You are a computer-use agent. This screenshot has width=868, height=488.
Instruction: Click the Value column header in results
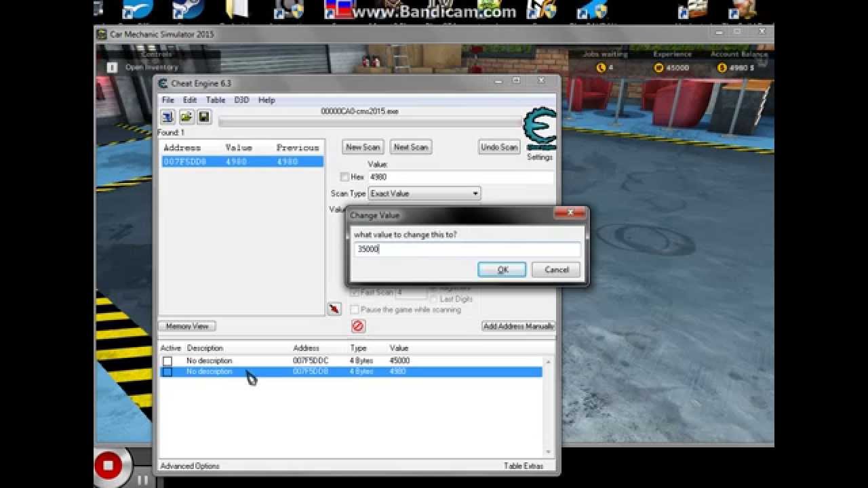tap(239, 148)
